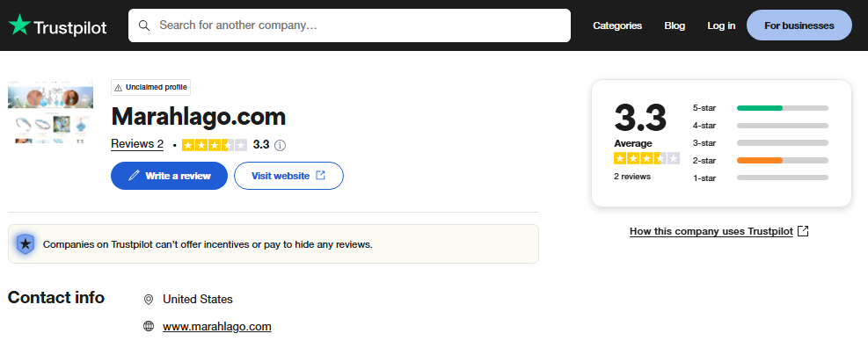Click the Log in link
Viewport: 868px width, 348px height.
pyautogui.click(x=721, y=25)
